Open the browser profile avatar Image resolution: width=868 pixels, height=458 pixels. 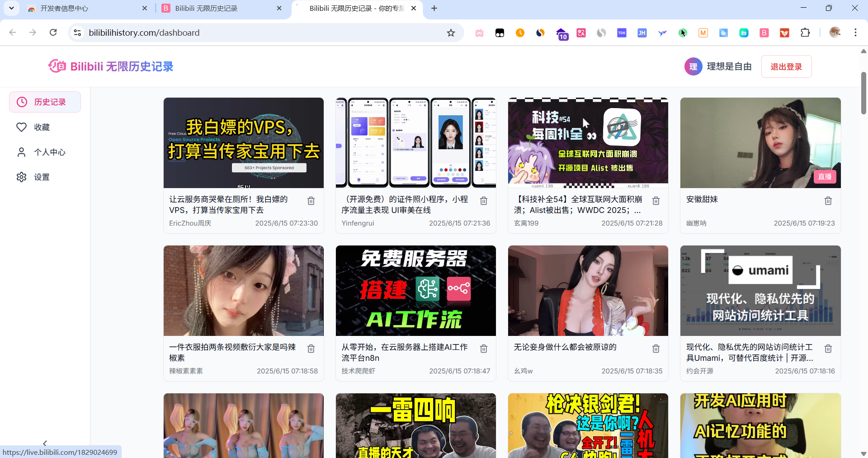(x=835, y=32)
